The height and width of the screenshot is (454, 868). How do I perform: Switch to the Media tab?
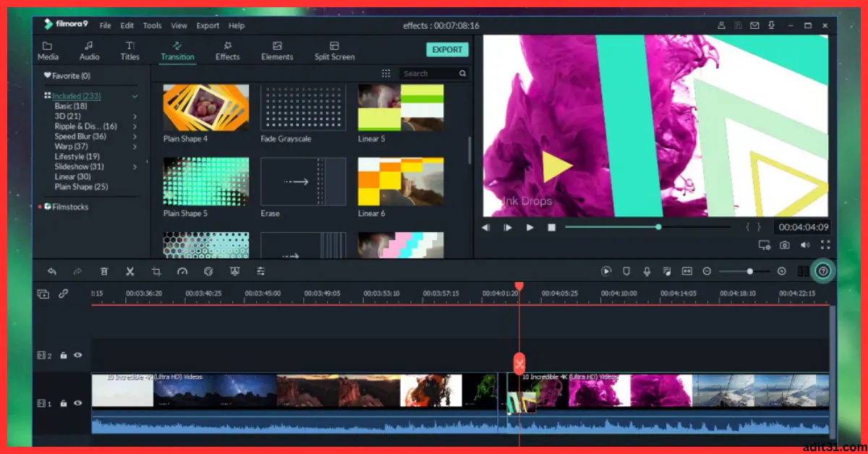coord(48,51)
